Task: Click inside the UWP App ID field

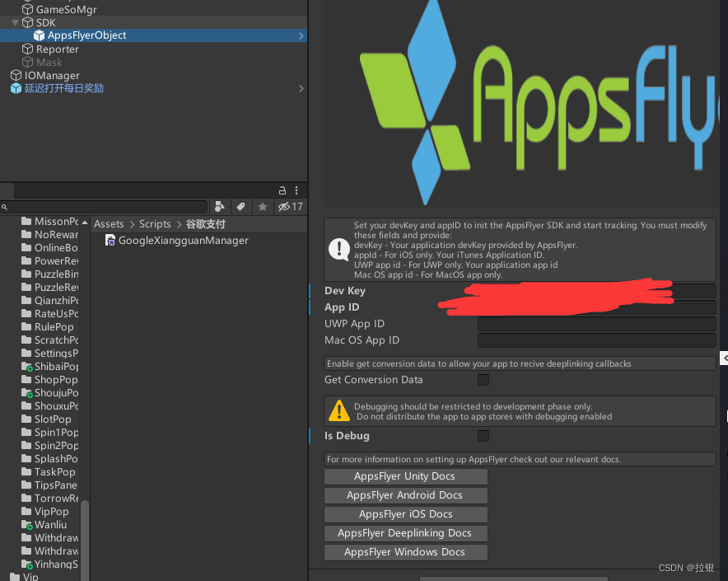Action: coord(596,324)
